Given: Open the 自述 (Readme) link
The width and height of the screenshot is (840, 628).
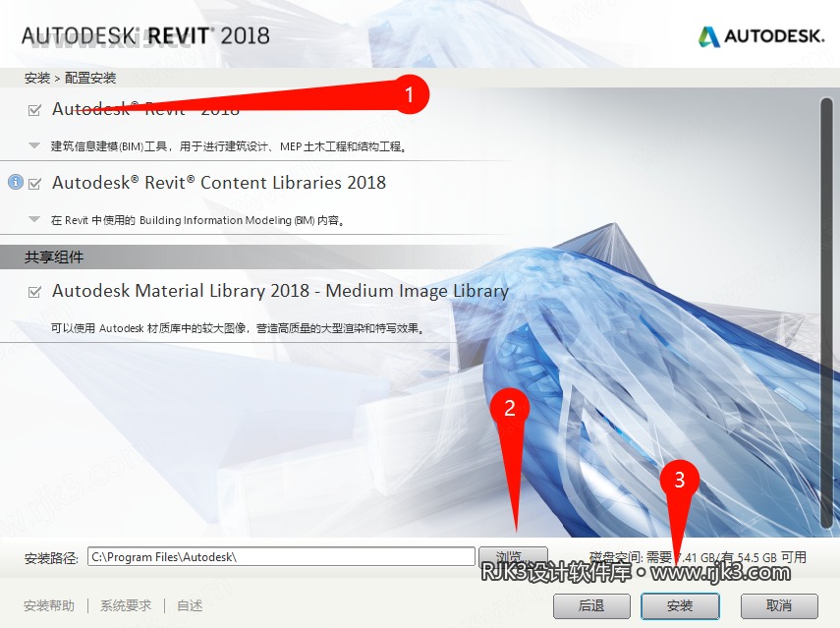Looking at the screenshot, I should pyautogui.click(x=190, y=606).
